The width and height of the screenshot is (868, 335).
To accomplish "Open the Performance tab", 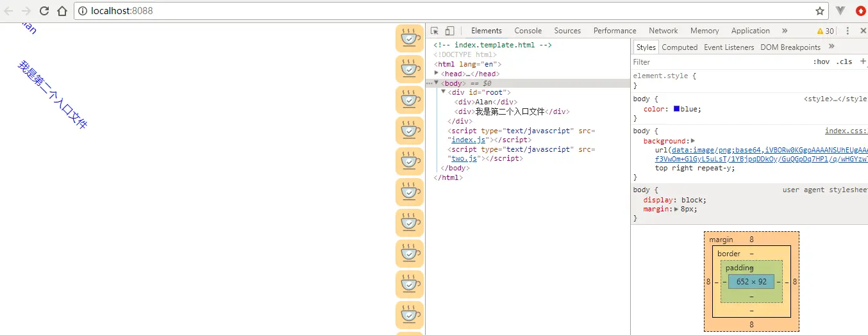I will [615, 31].
